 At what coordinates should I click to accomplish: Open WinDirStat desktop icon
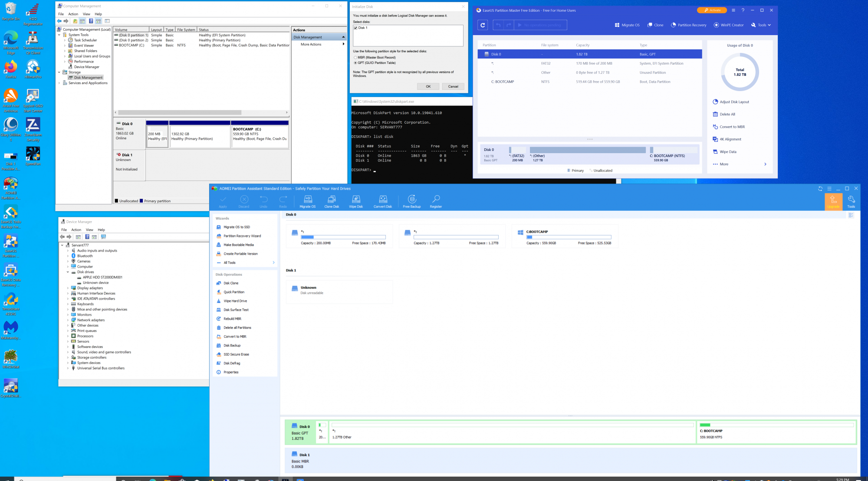tap(11, 359)
